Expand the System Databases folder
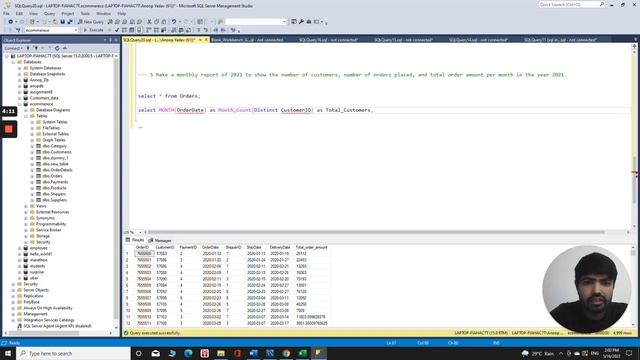This screenshot has height=360, width=640. coord(20,68)
